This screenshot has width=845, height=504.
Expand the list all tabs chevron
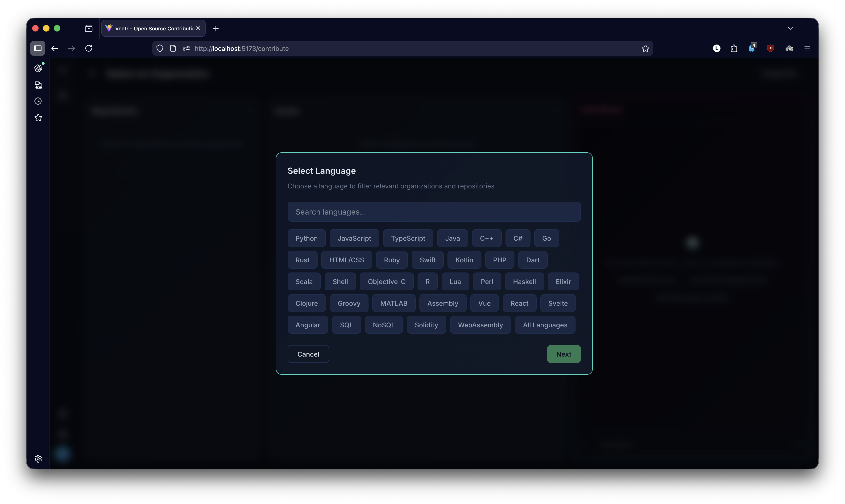click(790, 28)
